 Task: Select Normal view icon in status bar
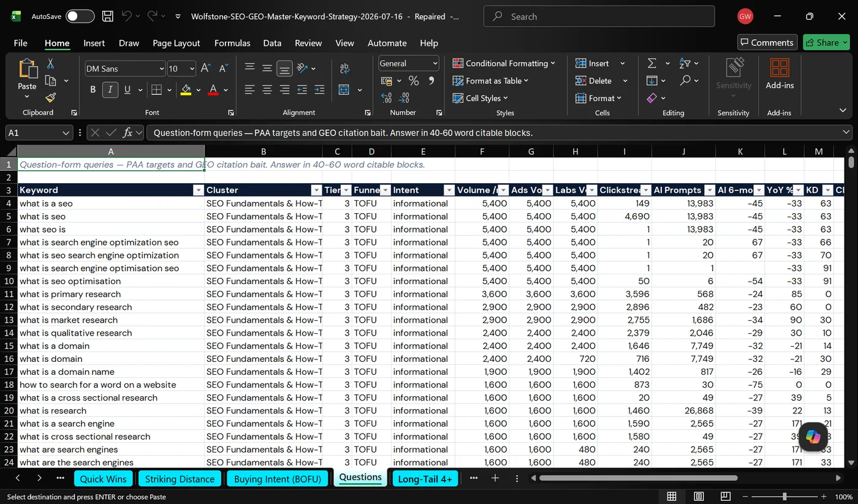[672, 497]
